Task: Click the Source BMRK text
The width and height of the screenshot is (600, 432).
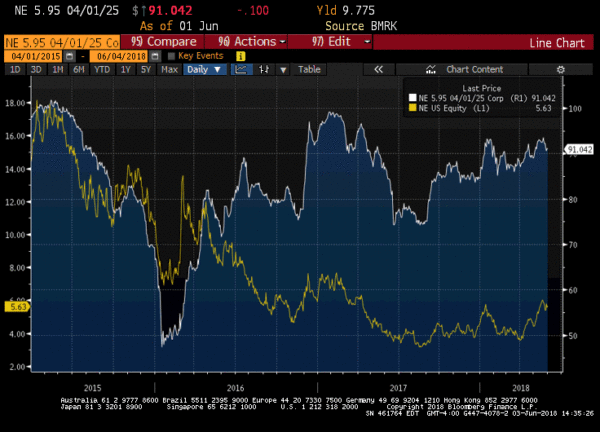Action: click(x=361, y=26)
